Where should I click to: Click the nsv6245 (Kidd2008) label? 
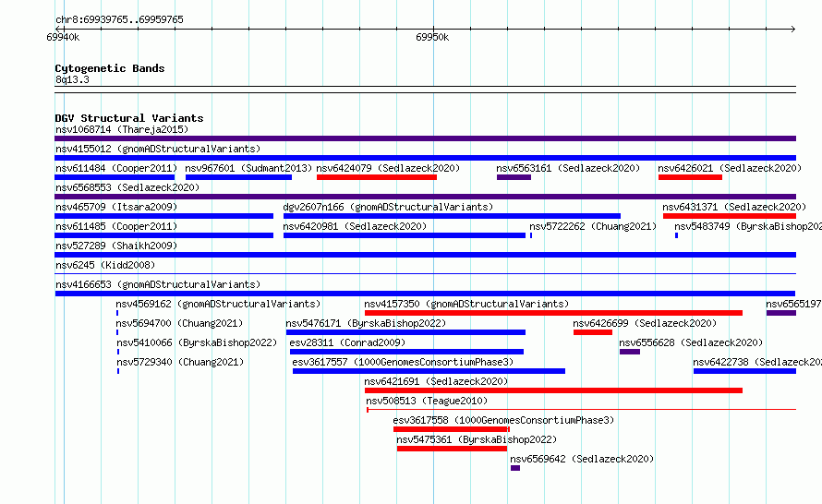[105, 265]
